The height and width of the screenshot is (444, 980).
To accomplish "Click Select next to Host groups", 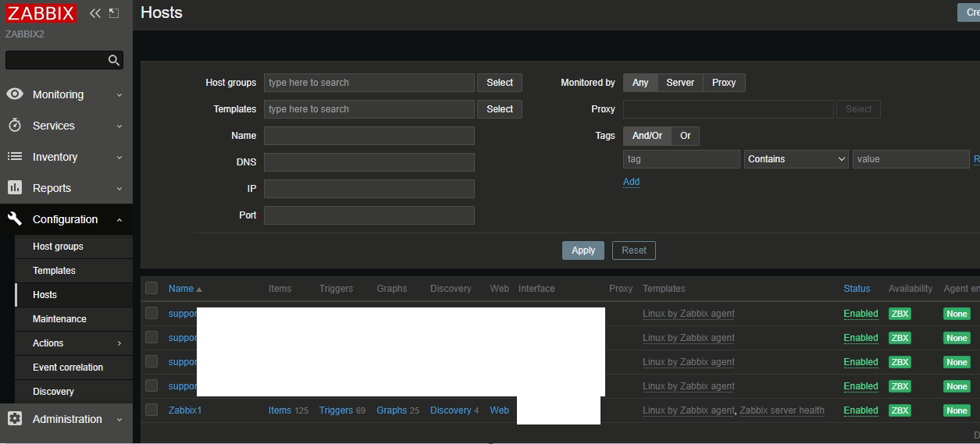I will (x=500, y=83).
